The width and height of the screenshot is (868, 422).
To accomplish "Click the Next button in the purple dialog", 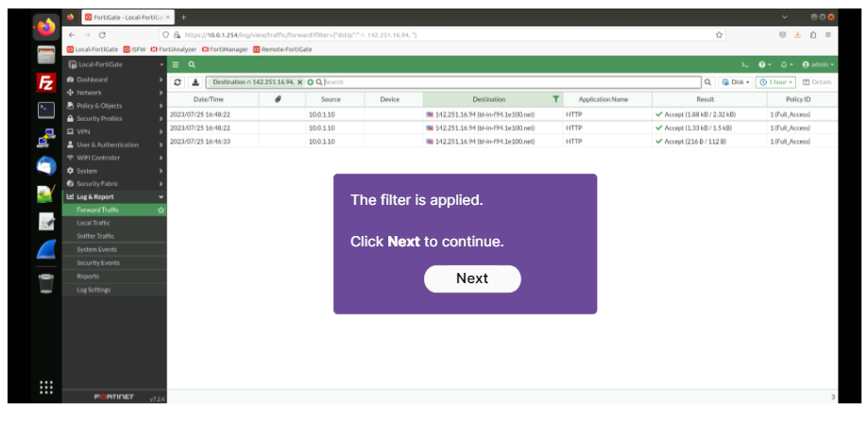I will [x=472, y=279].
